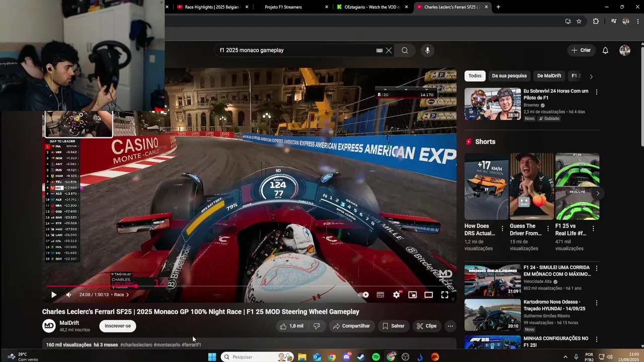Click the video progress bar scrubber

[136, 286]
